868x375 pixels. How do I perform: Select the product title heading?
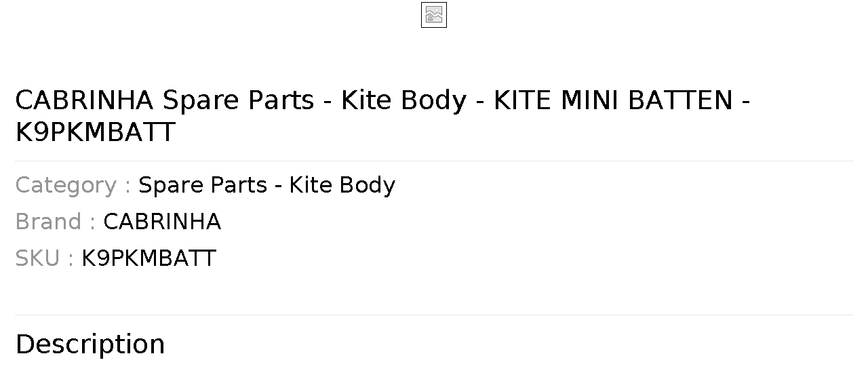(x=382, y=116)
